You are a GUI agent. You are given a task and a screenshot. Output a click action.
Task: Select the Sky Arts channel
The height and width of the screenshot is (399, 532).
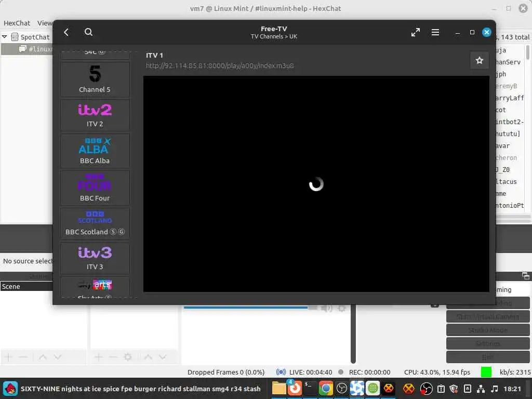tap(95, 287)
